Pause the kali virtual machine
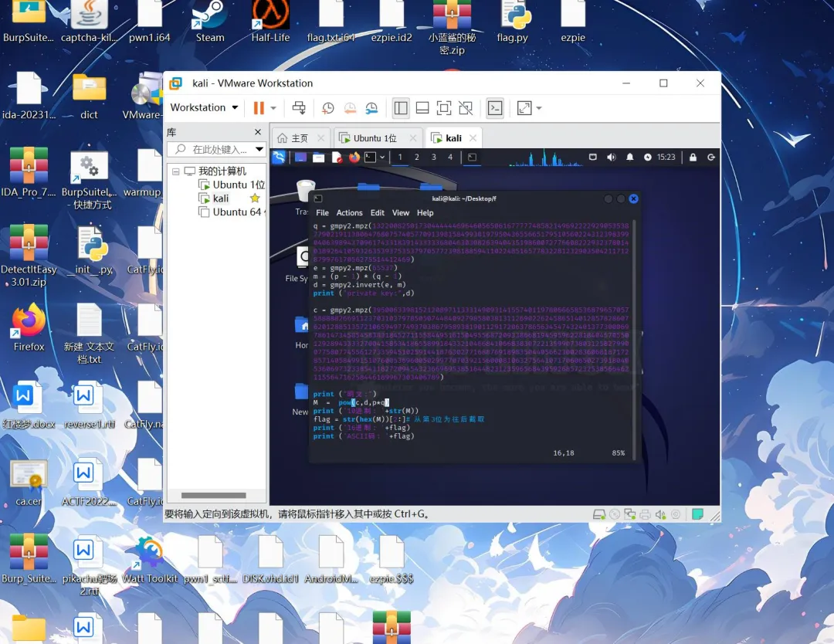 (259, 108)
